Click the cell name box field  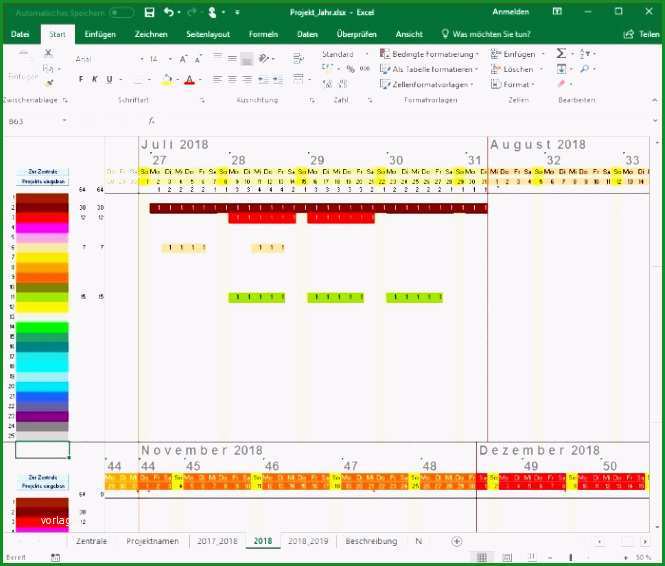coord(37,122)
